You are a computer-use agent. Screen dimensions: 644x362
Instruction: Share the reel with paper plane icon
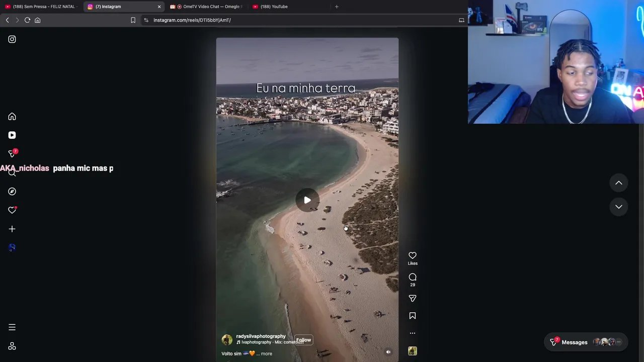point(413,299)
